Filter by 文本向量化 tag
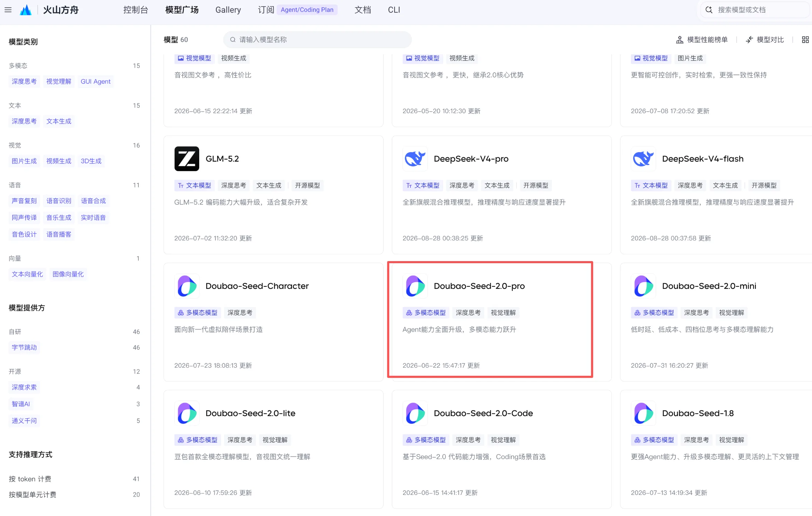812x516 pixels. [x=27, y=274]
